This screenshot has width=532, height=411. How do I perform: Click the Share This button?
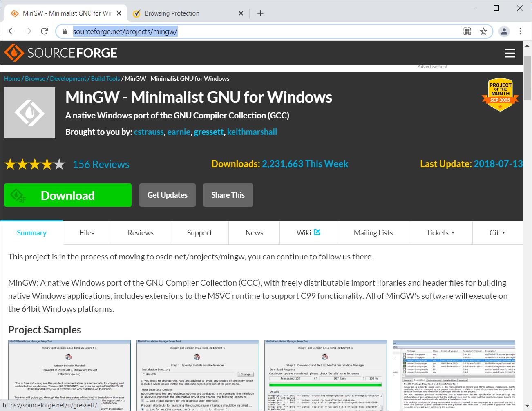[x=228, y=195]
